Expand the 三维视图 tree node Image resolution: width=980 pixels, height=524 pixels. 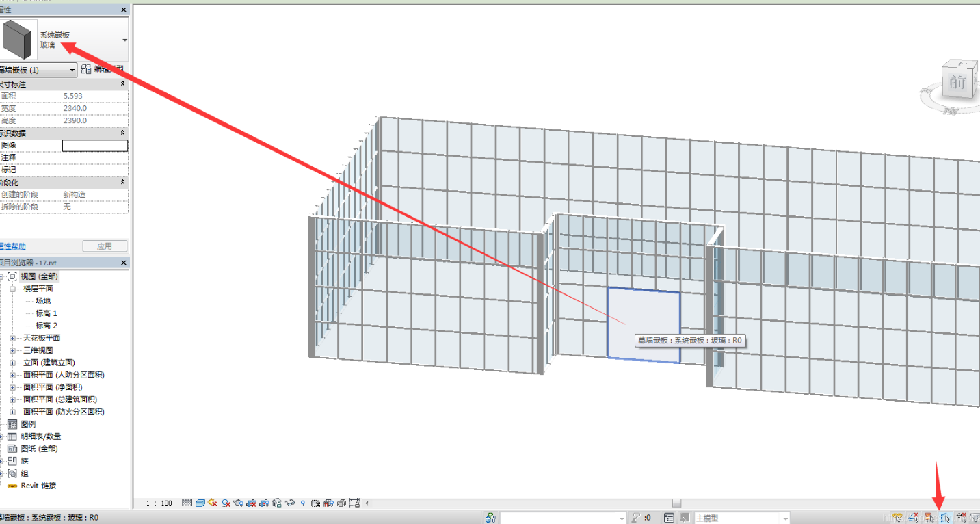(x=12, y=350)
